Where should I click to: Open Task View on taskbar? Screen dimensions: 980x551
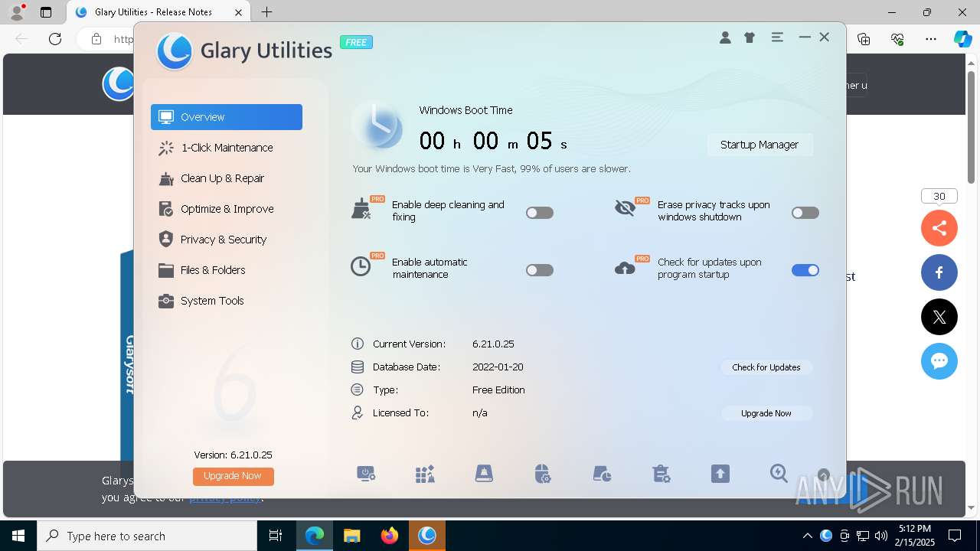pos(276,536)
